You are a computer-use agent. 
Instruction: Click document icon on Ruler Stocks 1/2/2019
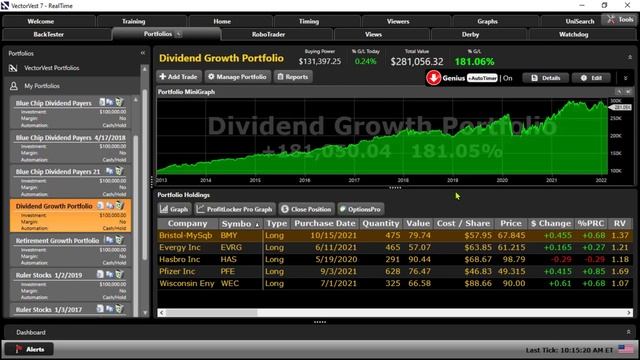click(x=100, y=274)
